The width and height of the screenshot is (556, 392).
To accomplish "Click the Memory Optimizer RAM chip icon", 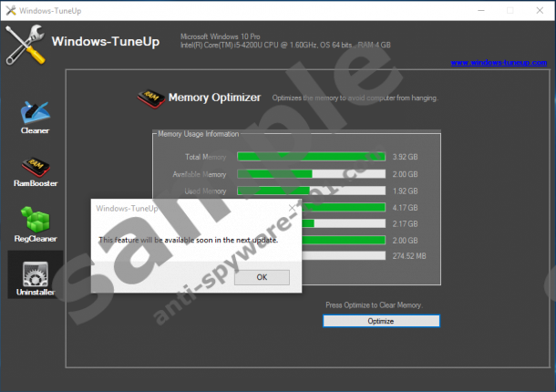I will point(149,98).
